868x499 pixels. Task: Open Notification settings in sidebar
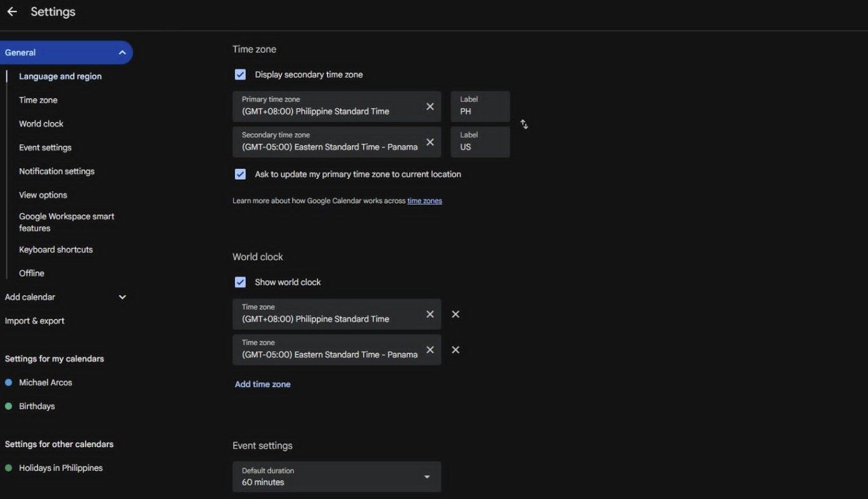coord(57,171)
